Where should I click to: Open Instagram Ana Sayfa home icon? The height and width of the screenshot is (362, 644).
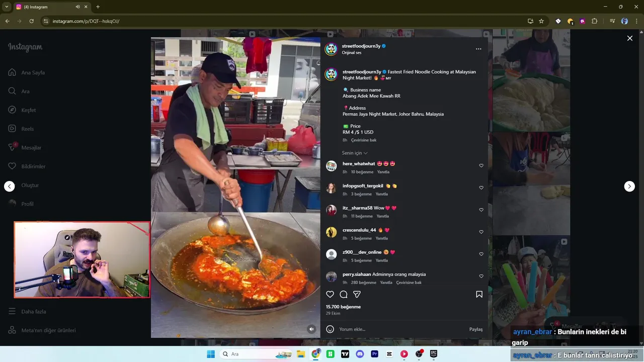12,72
